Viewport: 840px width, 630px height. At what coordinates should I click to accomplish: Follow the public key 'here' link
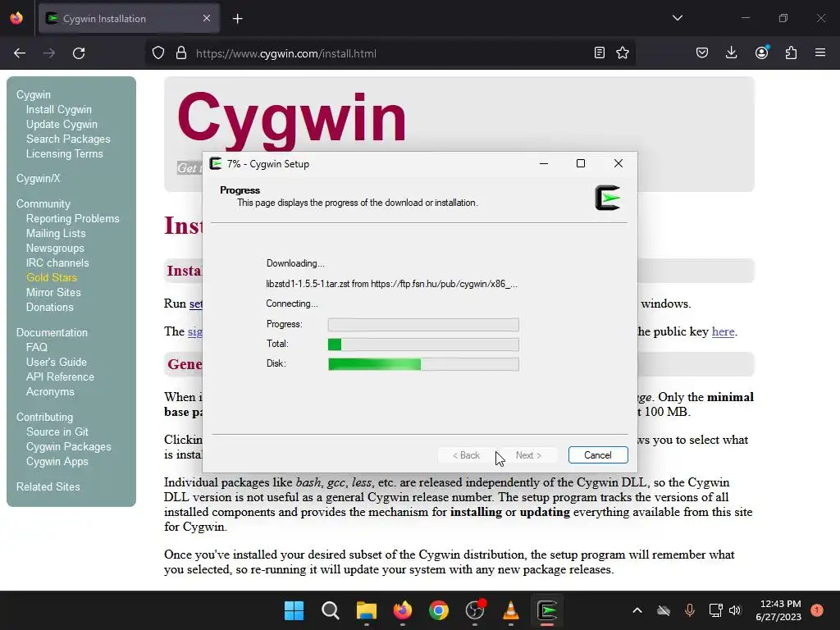tap(723, 331)
